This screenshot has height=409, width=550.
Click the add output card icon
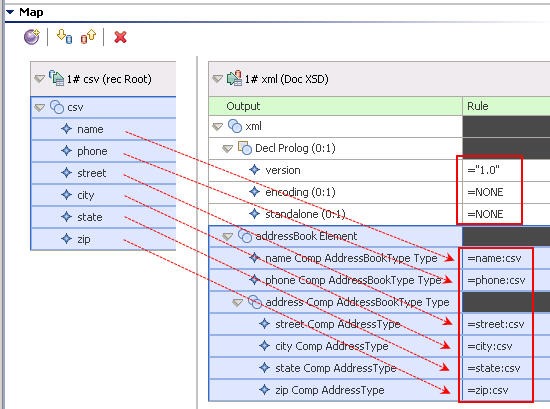[88, 36]
